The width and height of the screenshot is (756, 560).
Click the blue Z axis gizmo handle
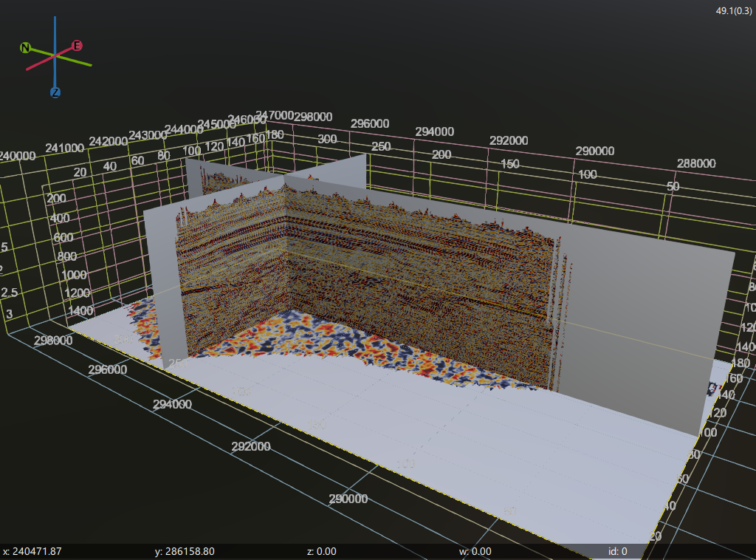coord(55,92)
